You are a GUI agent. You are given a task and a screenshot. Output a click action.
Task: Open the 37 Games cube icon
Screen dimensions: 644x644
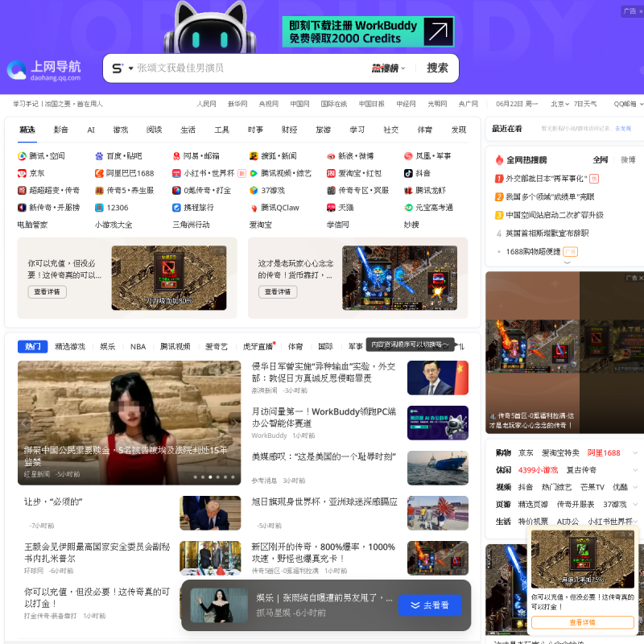tap(254, 191)
